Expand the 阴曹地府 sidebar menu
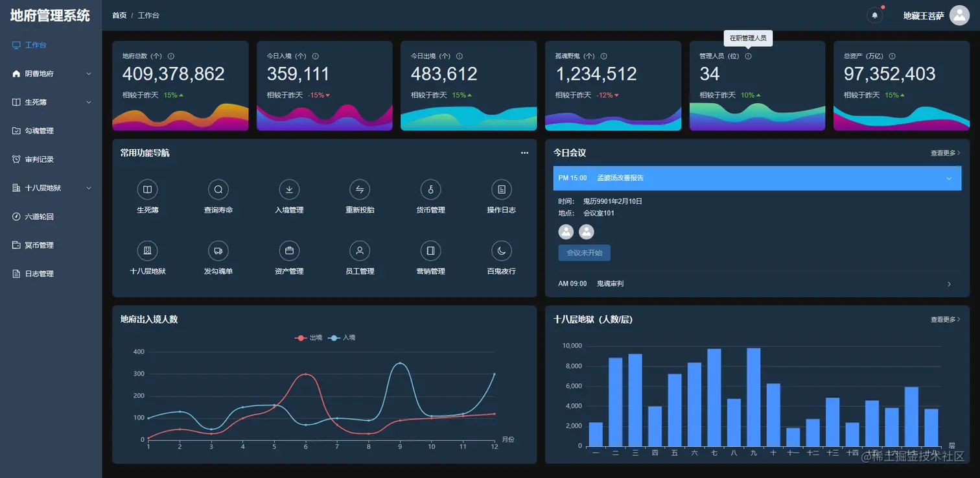The image size is (980, 478). (51, 74)
